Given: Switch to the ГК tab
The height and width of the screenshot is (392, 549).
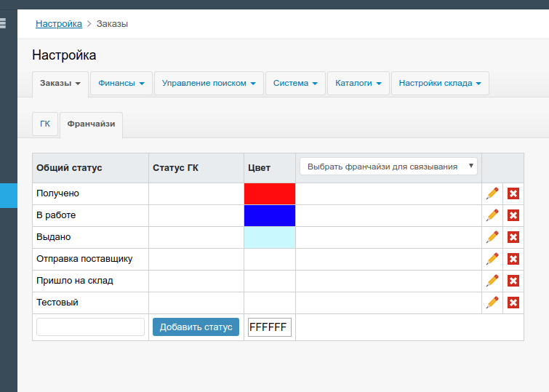Looking at the screenshot, I should (45, 124).
